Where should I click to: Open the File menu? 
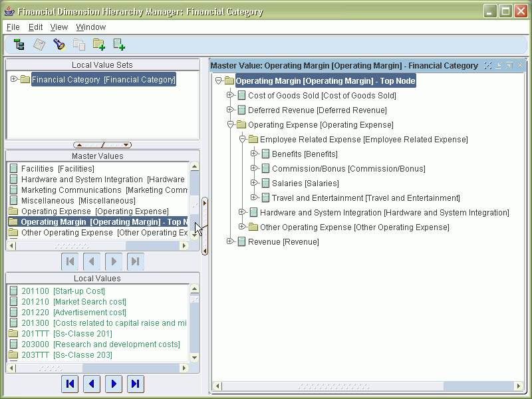tap(13, 27)
